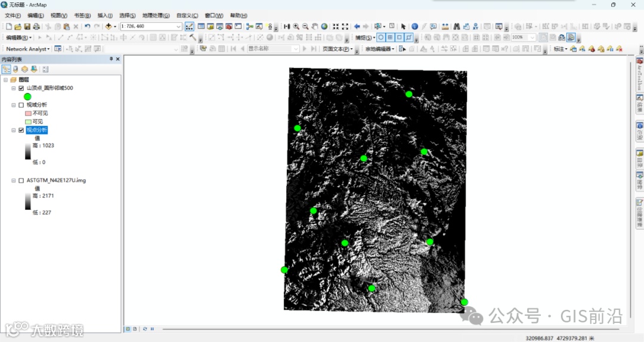Open HTML Popup tool
The image size is (644, 342).
[x=434, y=26]
